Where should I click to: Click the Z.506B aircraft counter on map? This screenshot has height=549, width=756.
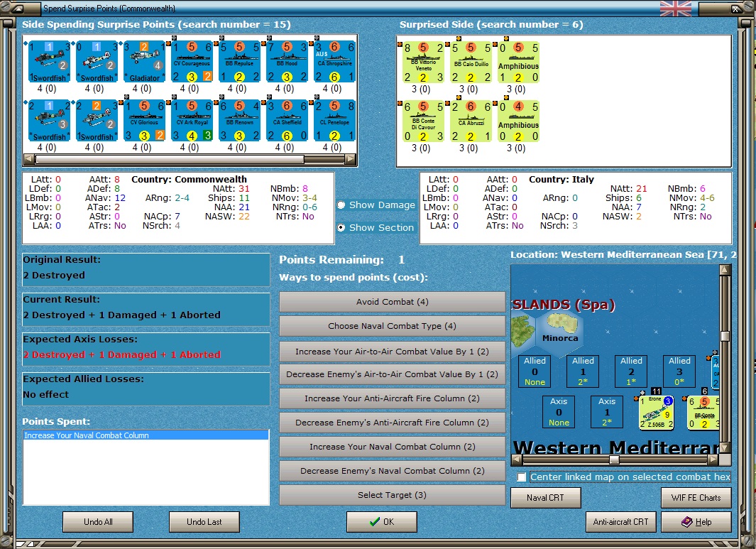click(x=656, y=412)
